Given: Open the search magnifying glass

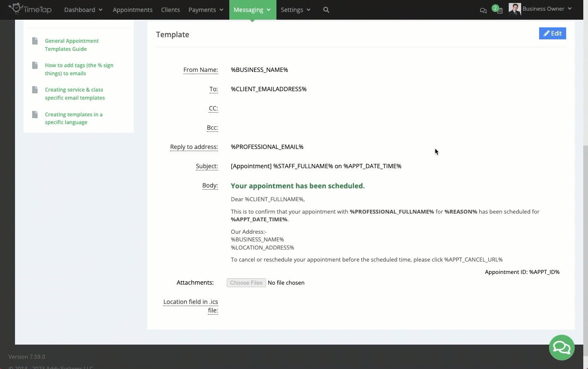Looking at the screenshot, I should point(326,9).
